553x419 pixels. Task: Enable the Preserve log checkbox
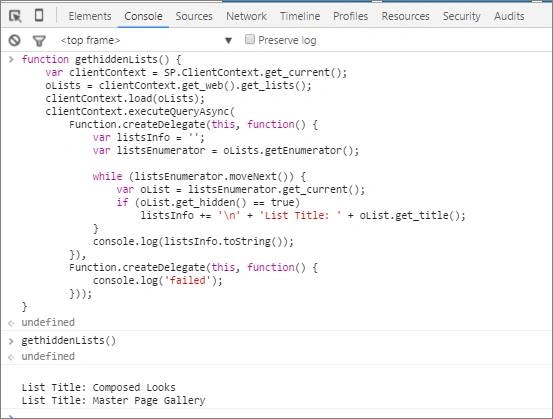(250, 40)
